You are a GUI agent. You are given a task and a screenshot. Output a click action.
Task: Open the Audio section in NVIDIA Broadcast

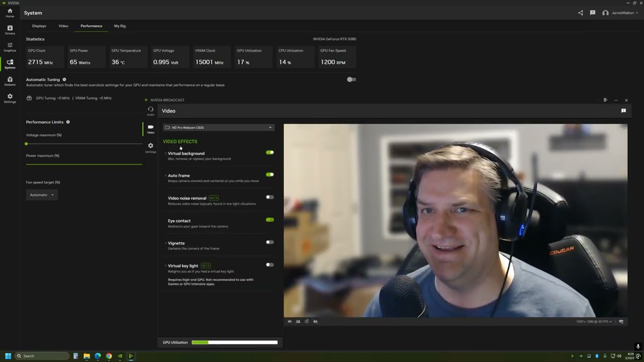pyautogui.click(x=150, y=111)
